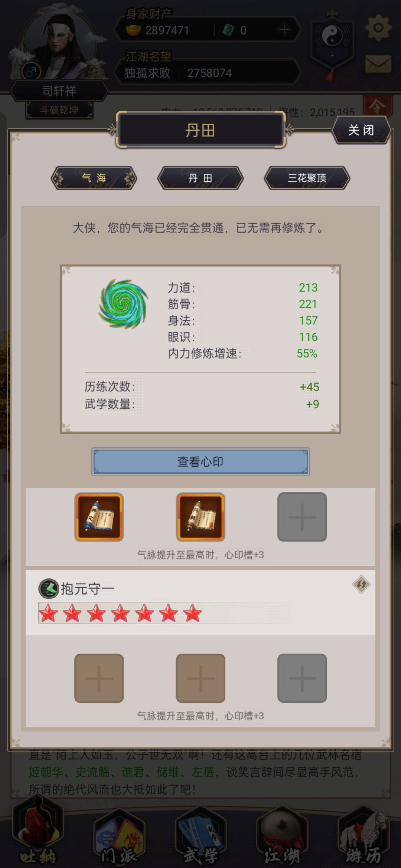The width and height of the screenshot is (401, 868).
Task: Open the settings gear icon
Action: pos(378,28)
